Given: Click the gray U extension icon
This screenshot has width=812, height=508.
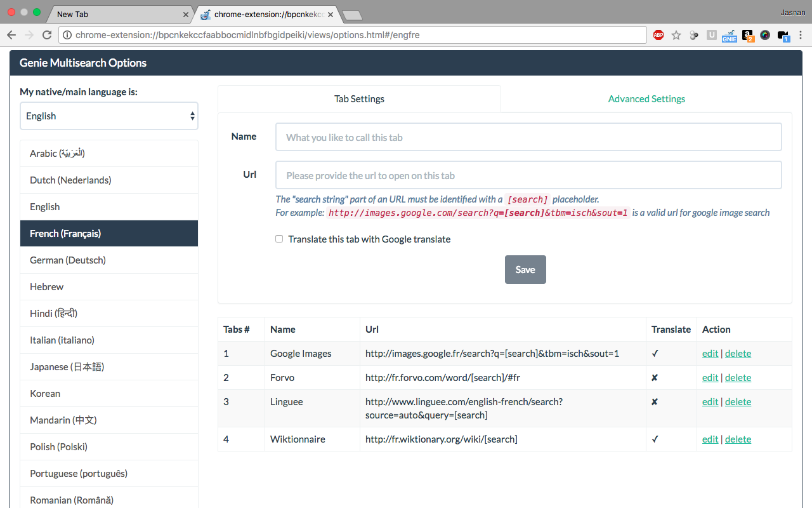Looking at the screenshot, I should click(x=712, y=35).
